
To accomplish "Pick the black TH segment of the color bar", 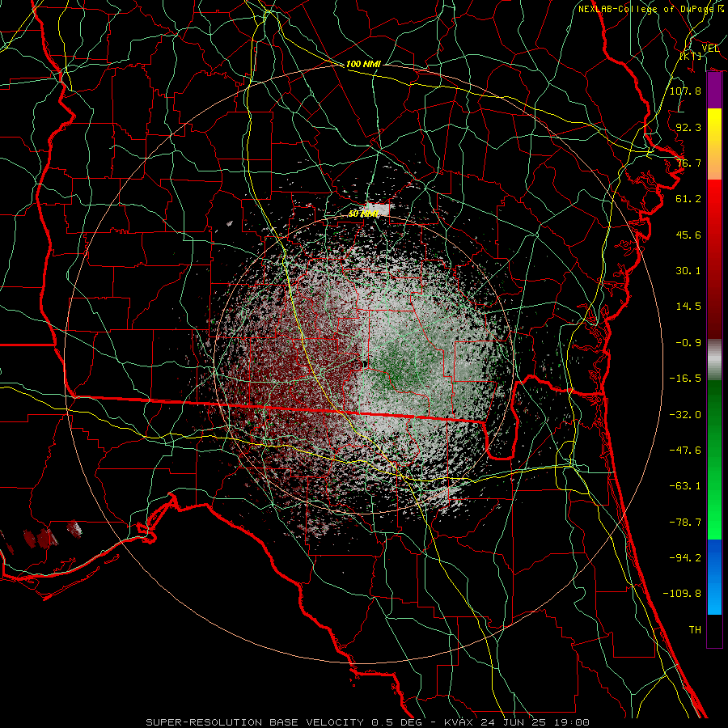I will [x=714, y=631].
